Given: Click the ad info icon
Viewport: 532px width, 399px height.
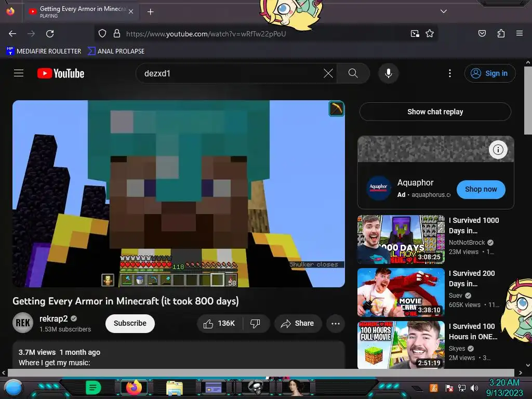Looking at the screenshot, I should pos(498,149).
